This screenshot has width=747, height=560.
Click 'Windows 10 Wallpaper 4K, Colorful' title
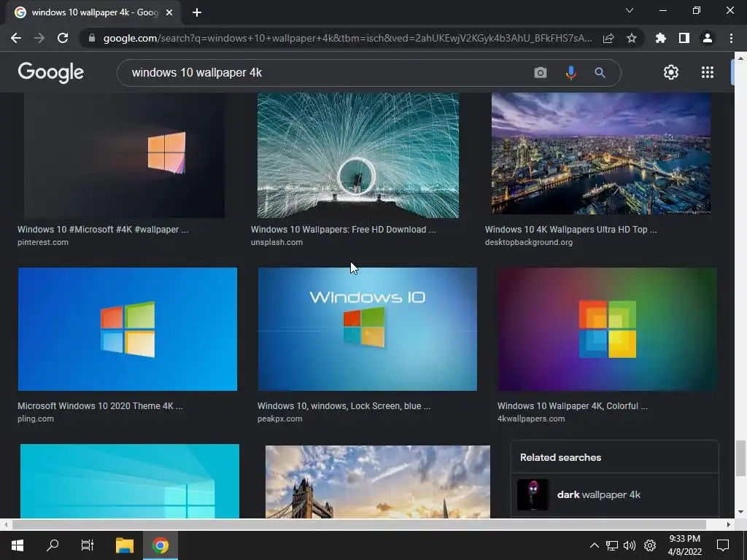[573, 406]
